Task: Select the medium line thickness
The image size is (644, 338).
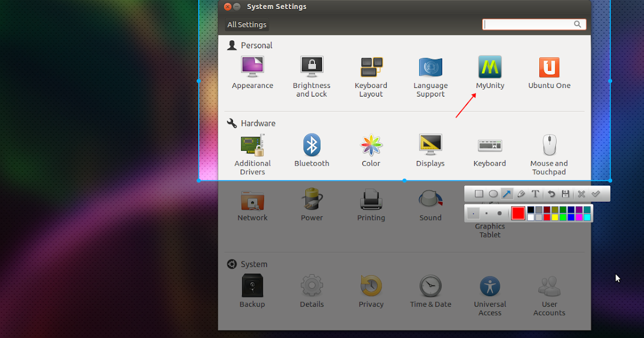Action: pyautogui.click(x=486, y=213)
